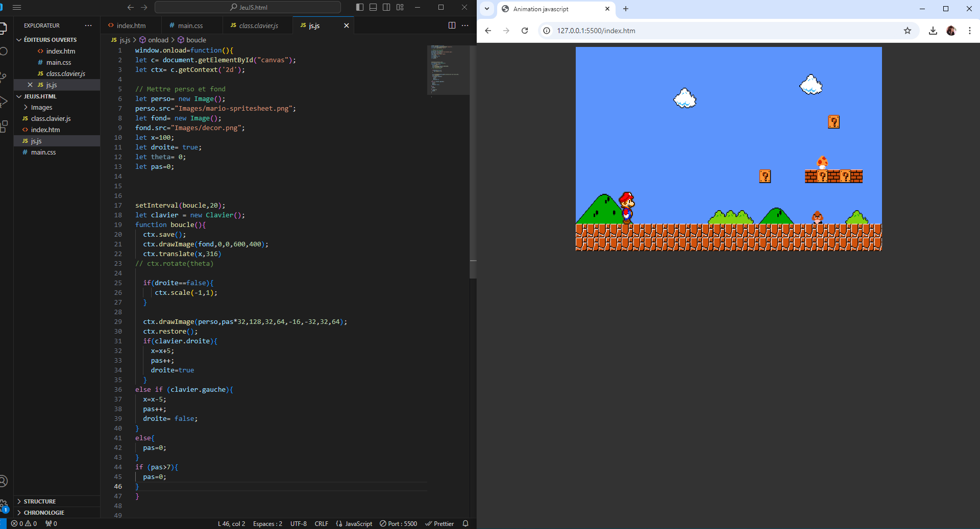The height and width of the screenshot is (529, 980).
Task: Open errors and warnings status item
Action: (24, 523)
